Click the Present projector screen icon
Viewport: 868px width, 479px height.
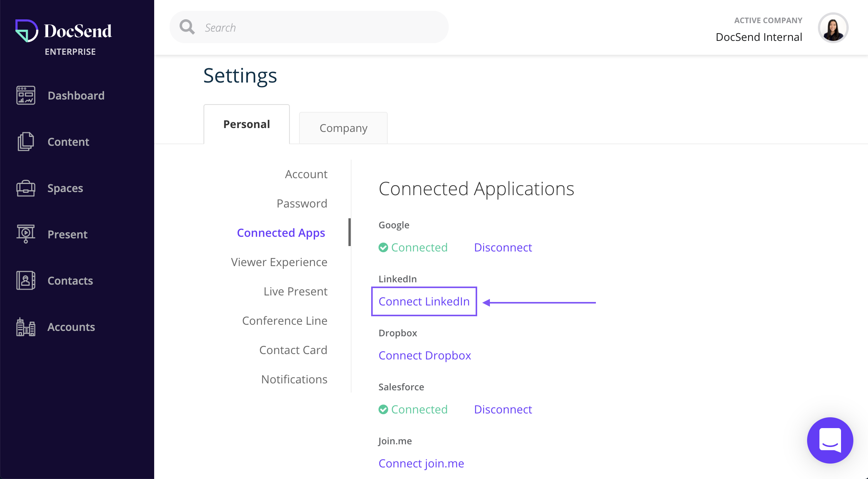point(26,234)
